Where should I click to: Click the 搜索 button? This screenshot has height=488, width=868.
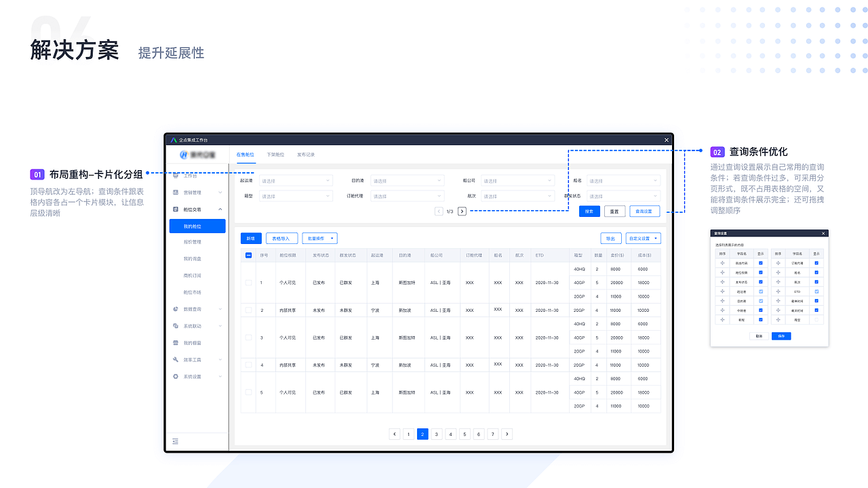(x=589, y=211)
